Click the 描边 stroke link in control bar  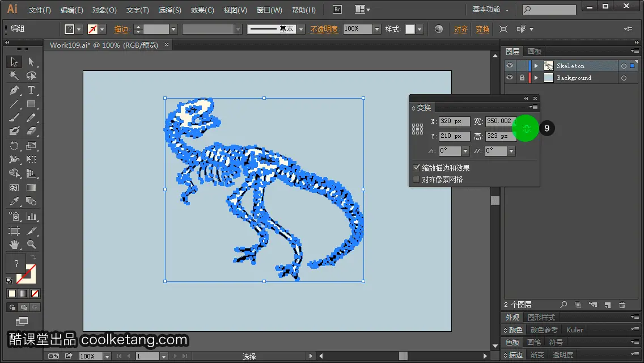pyautogui.click(x=122, y=29)
